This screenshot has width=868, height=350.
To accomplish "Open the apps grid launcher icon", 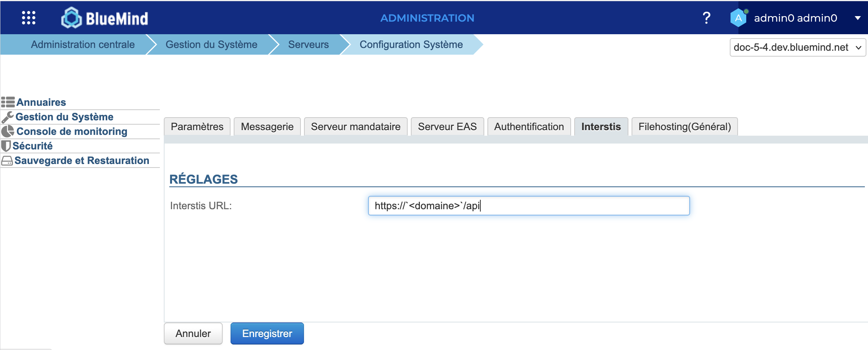I will (29, 18).
